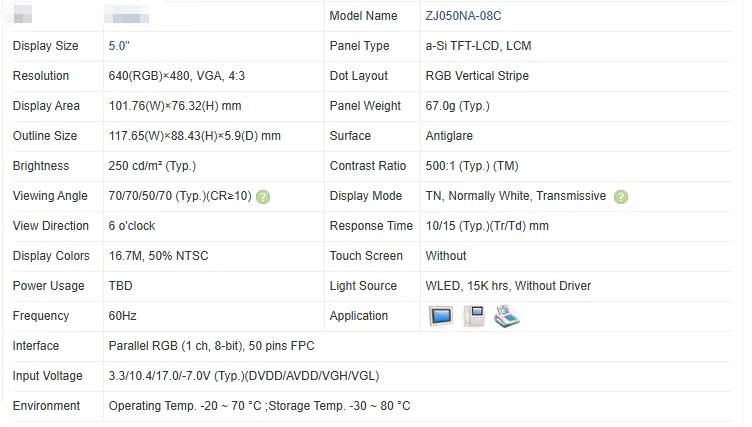Select the '500:1 (Typ.) (TM)' contrast ratio value
The height and width of the screenshot is (427, 752).
pos(472,166)
